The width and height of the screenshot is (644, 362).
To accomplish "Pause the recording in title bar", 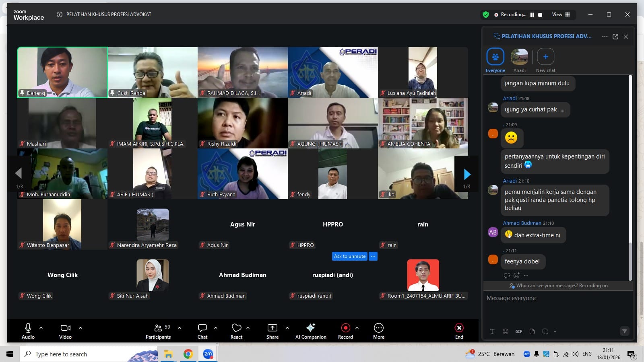I will (x=532, y=15).
